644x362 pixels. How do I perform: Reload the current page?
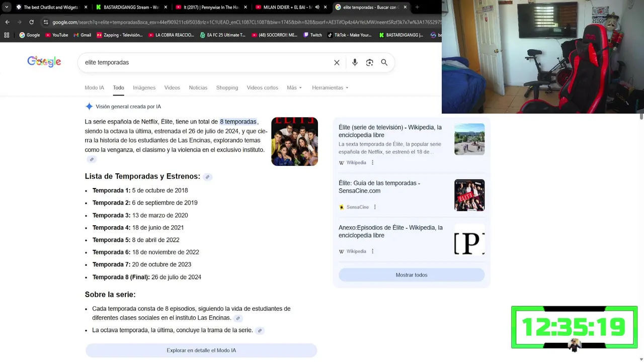pyautogui.click(x=32, y=22)
